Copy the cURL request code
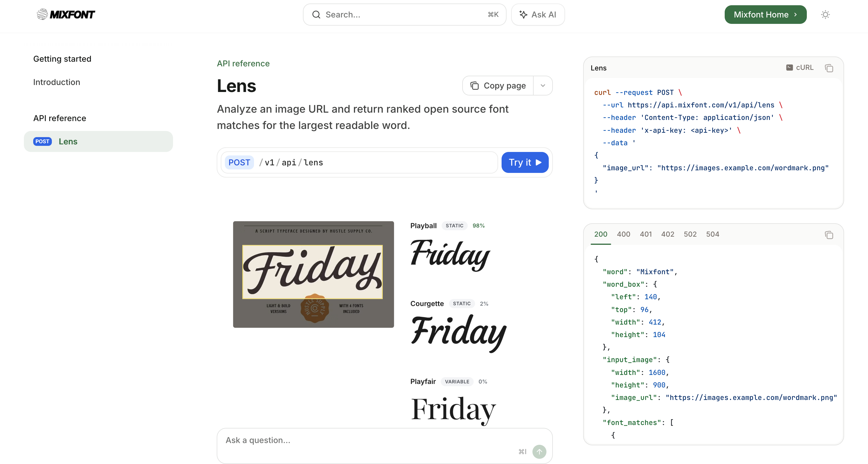The image size is (868, 464). tap(829, 68)
